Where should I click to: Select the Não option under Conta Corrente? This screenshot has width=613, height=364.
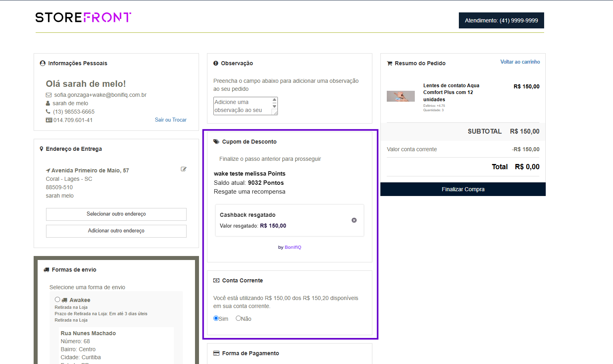(x=239, y=318)
